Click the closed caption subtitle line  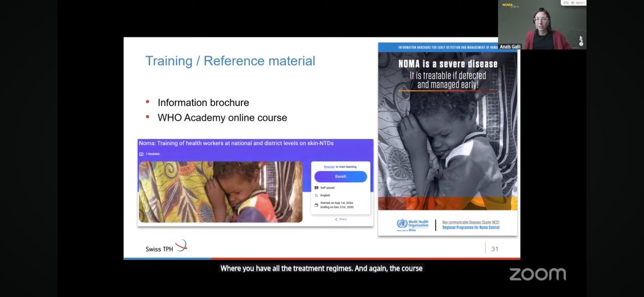tap(321, 268)
